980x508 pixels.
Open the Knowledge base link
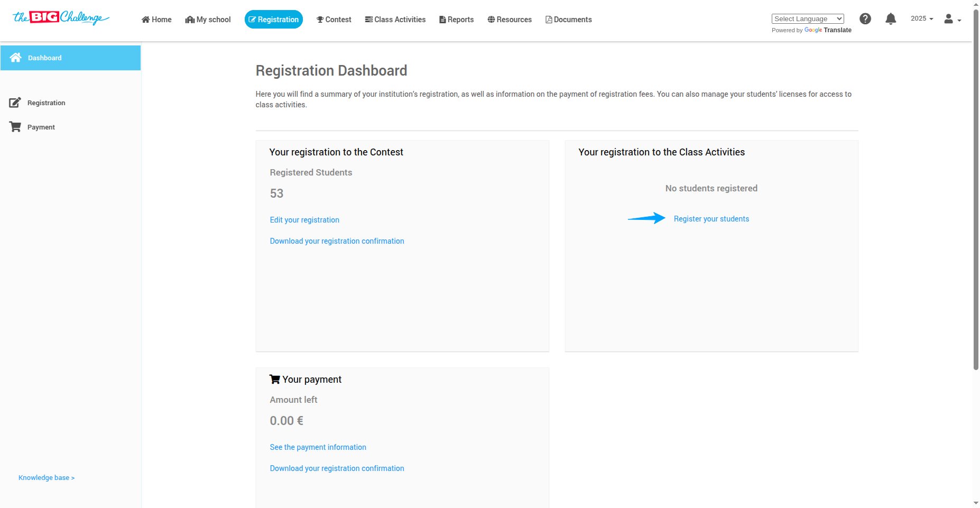point(47,478)
